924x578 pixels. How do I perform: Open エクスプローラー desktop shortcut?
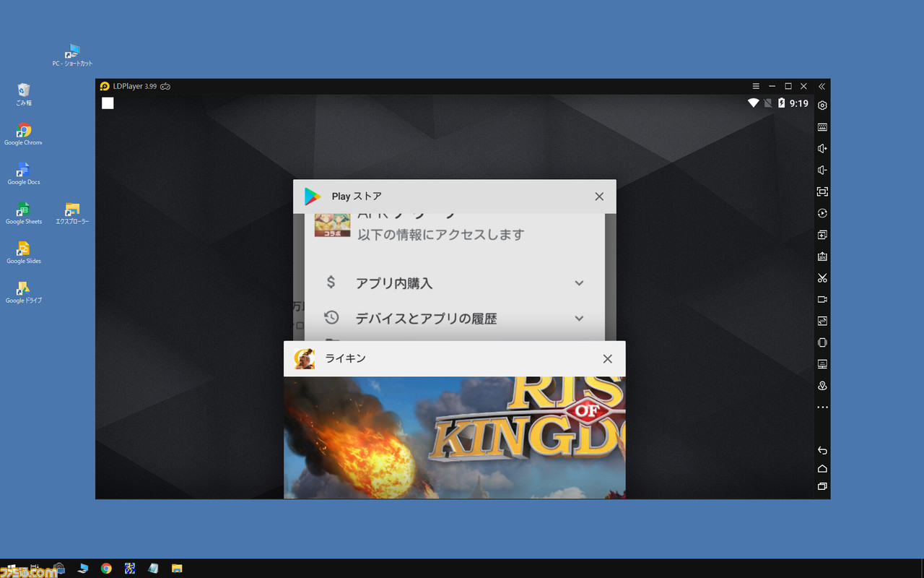tap(72, 213)
